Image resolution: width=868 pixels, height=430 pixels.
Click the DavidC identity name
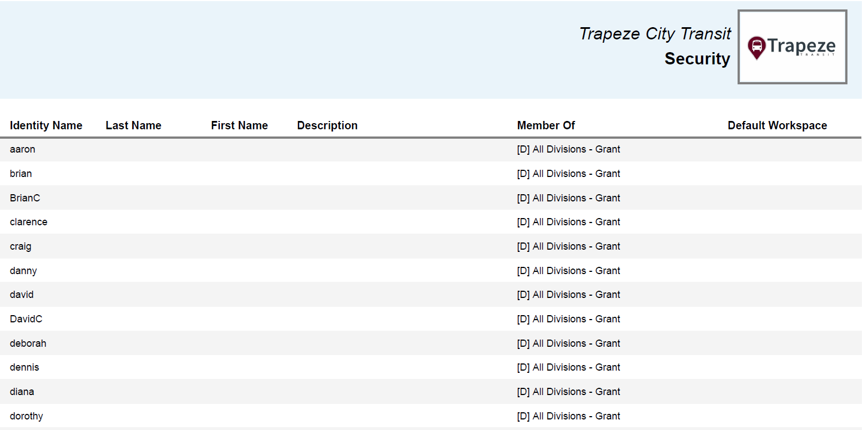tap(26, 319)
